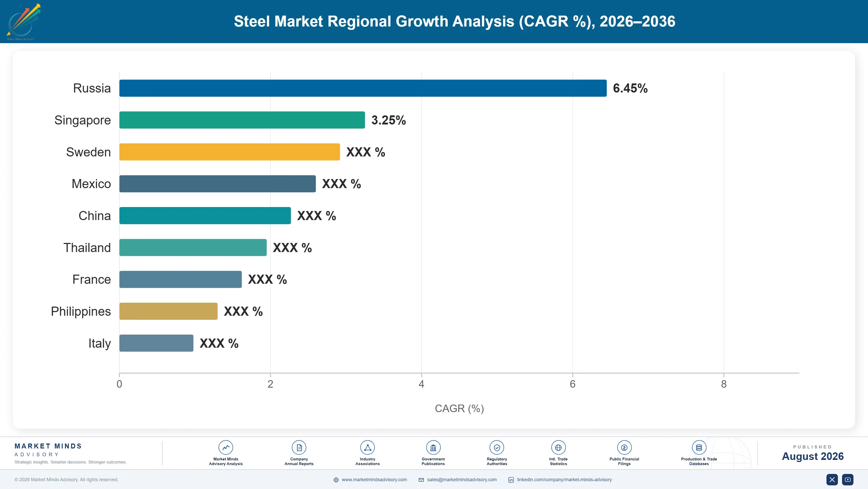Click the Mexico bar in chart
868x489 pixels.
pyautogui.click(x=217, y=184)
